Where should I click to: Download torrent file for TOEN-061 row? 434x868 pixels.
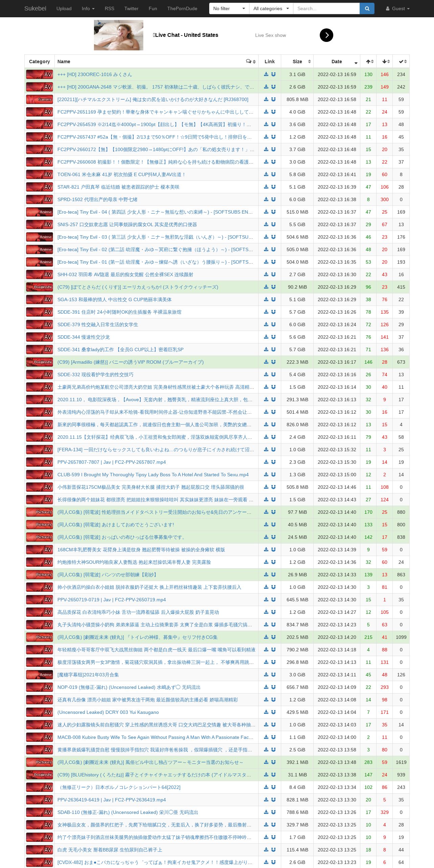pyautogui.click(x=266, y=174)
